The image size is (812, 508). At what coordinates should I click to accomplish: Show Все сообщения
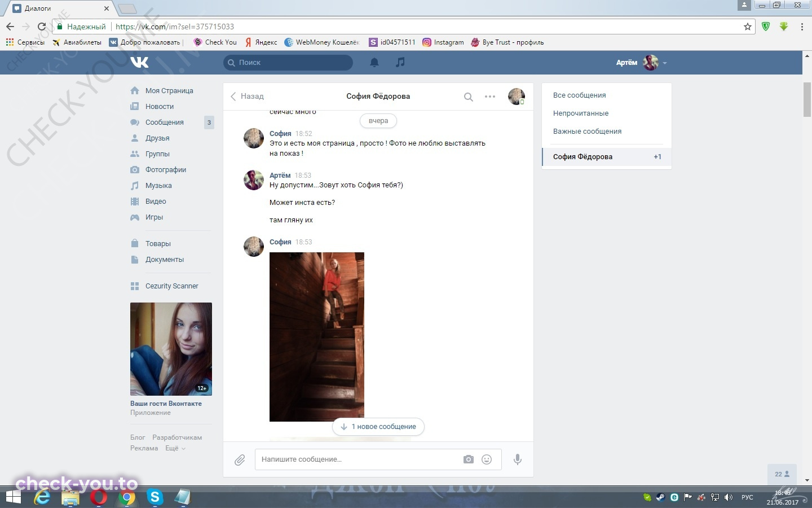point(579,95)
